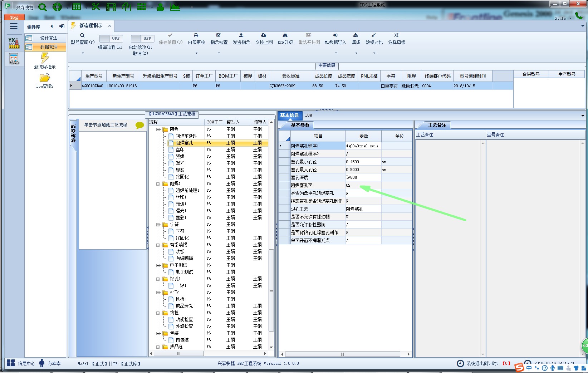This screenshot has height=373, width=588.
Task: Select 阻焊塞孔 tree node
Action: (x=184, y=143)
